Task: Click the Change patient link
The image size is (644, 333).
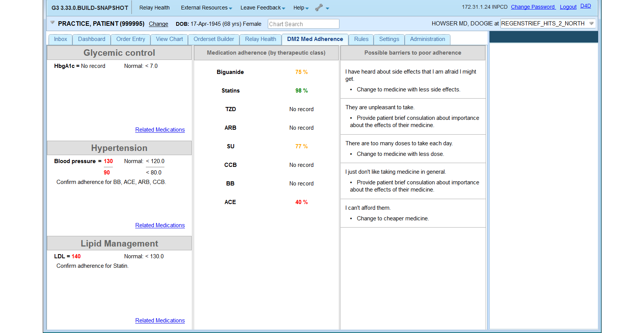Action: (158, 24)
